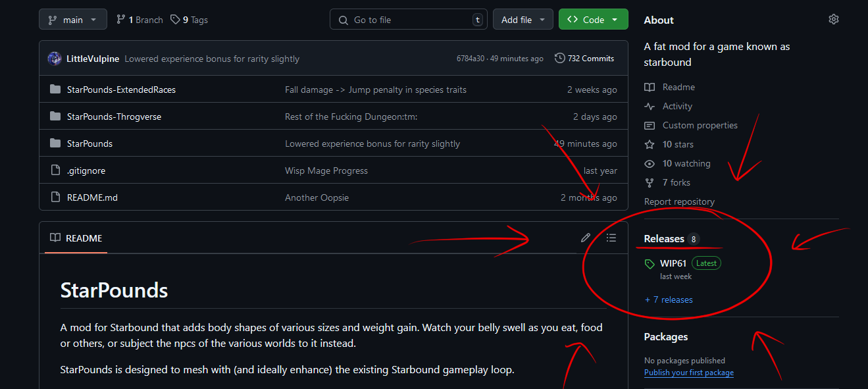Open the StarPounds-Throgverse folder
868x389 pixels.
[114, 117]
